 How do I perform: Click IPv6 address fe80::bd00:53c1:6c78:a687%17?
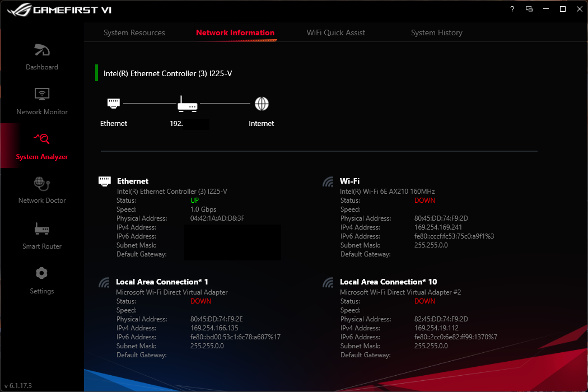(x=235, y=337)
